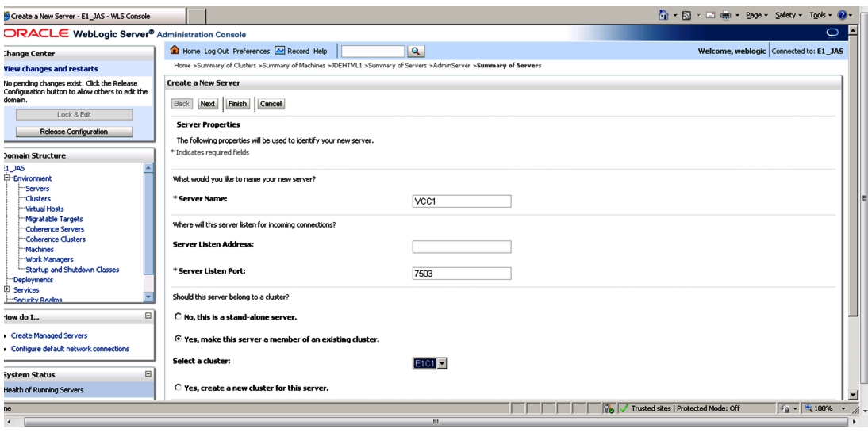
Task: Click the IE Home toolbar icon
Action: [x=663, y=16]
